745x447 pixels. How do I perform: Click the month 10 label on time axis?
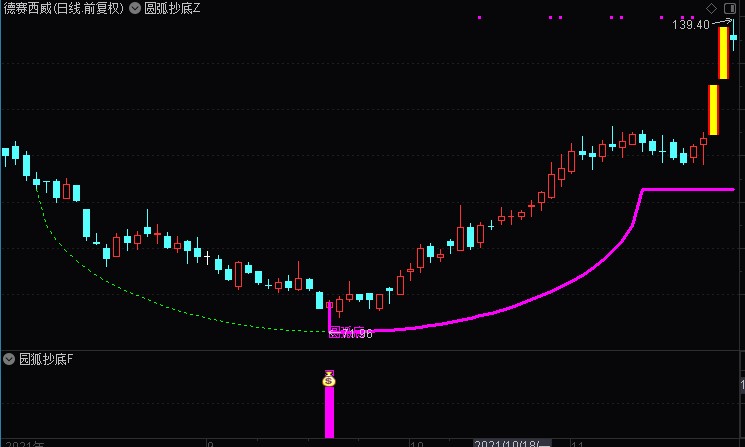tap(417, 444)
